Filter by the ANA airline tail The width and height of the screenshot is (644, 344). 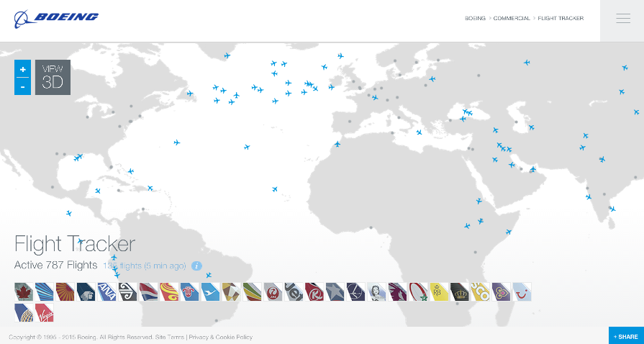[x=106, y=291]
